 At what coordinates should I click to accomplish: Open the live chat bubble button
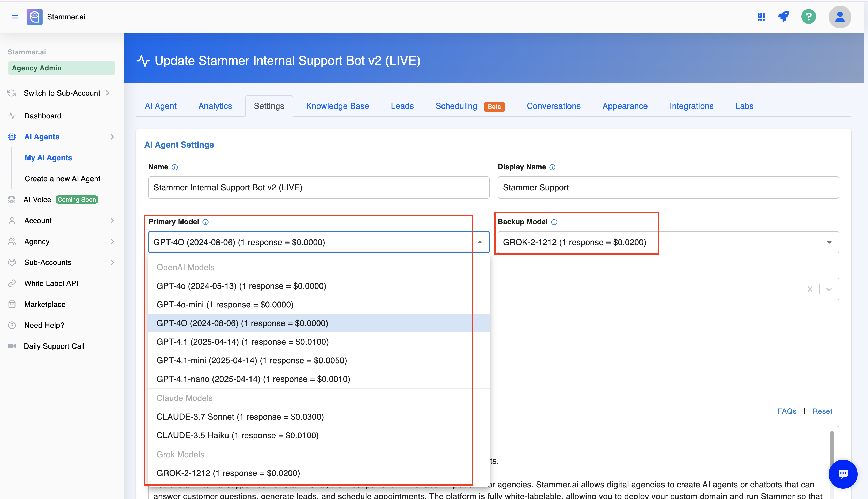[843, 474]
